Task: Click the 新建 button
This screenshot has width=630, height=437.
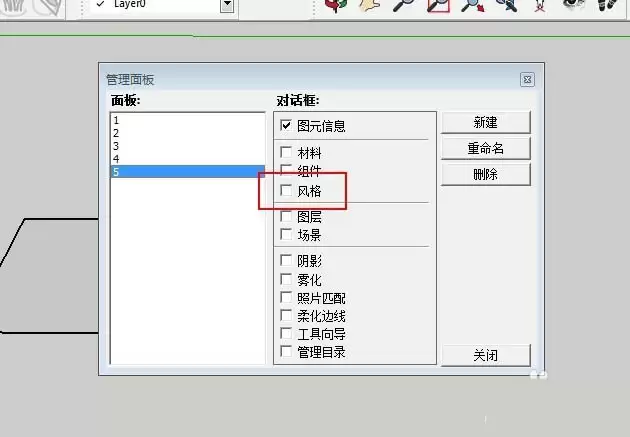Action: pyautogui.click(x=485, y=122)
